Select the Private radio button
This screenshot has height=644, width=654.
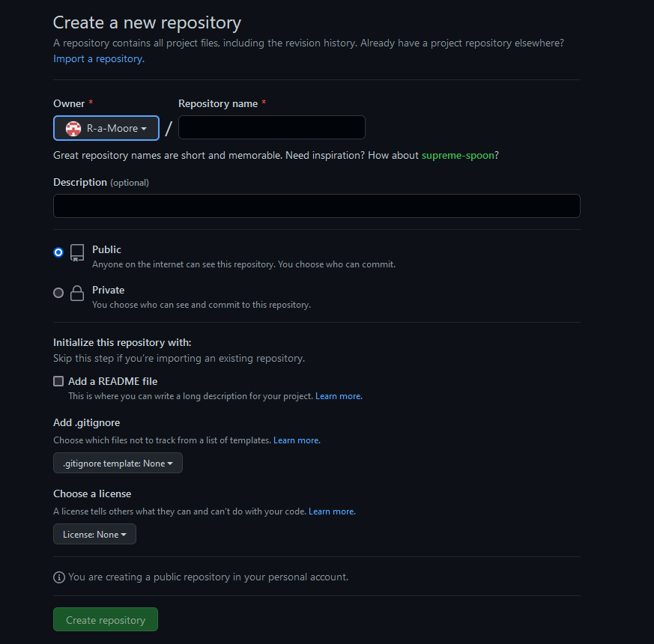click(58, 293)
